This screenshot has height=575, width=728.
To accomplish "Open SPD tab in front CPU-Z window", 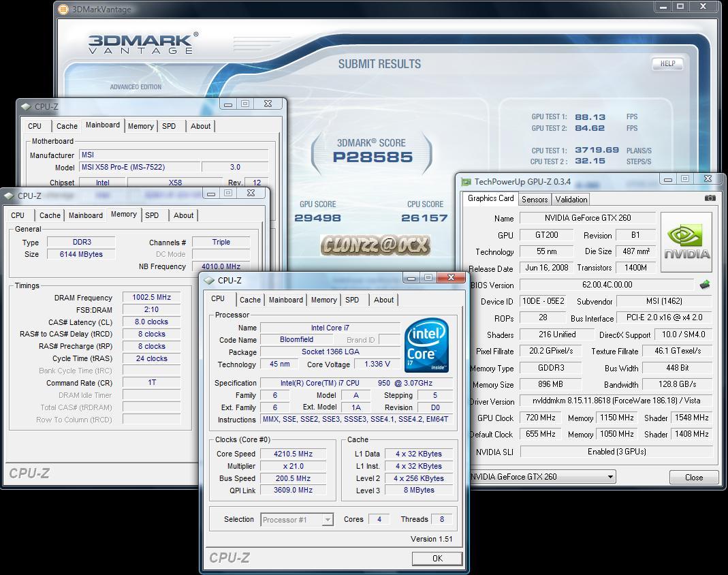I will click(x=352, y=300).
